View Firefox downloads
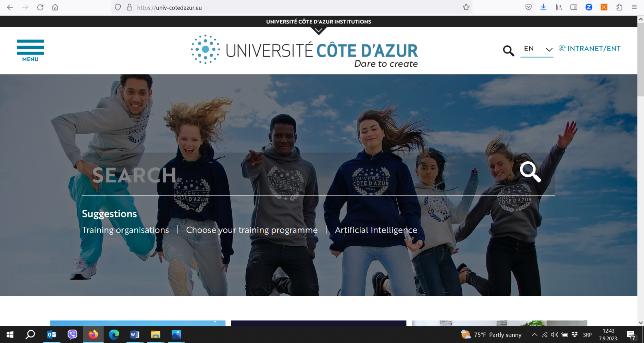Image resolution: width=644 pixels, height=343 pixels. (x=543, y=7)
